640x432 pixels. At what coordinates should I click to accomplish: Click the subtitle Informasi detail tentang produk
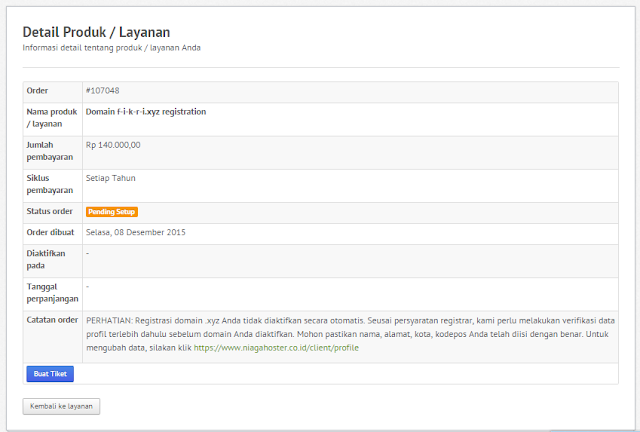pyautogui.click(x=111, y=48)
